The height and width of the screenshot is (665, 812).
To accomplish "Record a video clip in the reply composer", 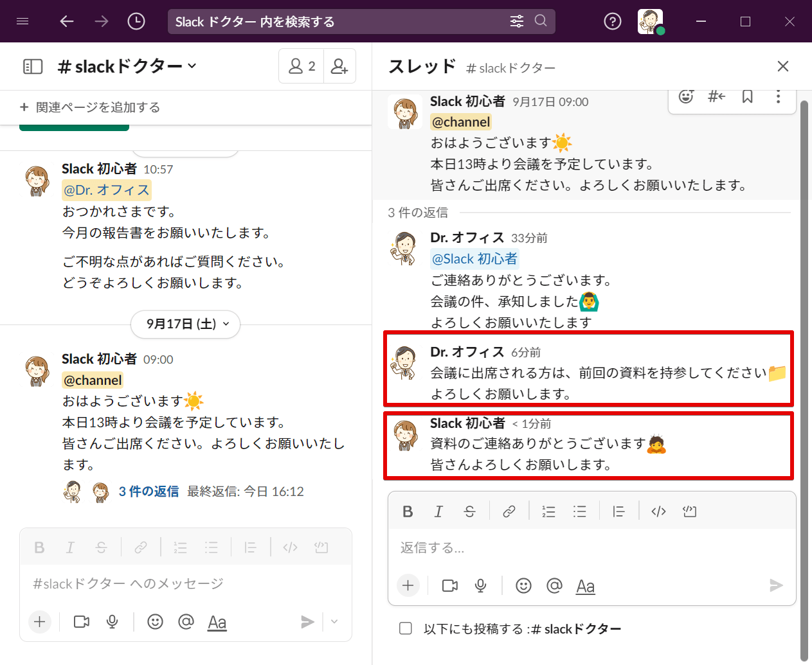I will [449, 585].
